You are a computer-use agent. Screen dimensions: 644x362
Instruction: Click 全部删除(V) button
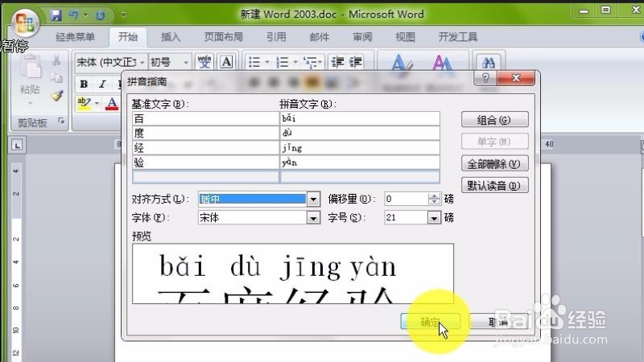(x=494, y=164)
